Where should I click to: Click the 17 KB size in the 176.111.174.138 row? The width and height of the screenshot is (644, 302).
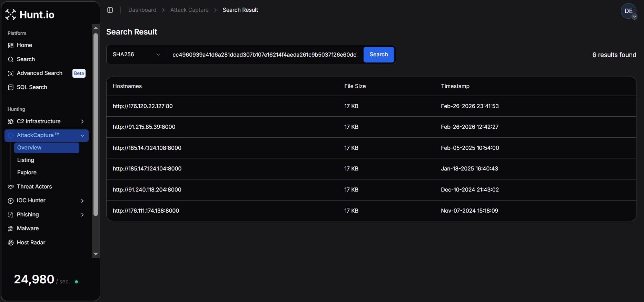(351, 211)
